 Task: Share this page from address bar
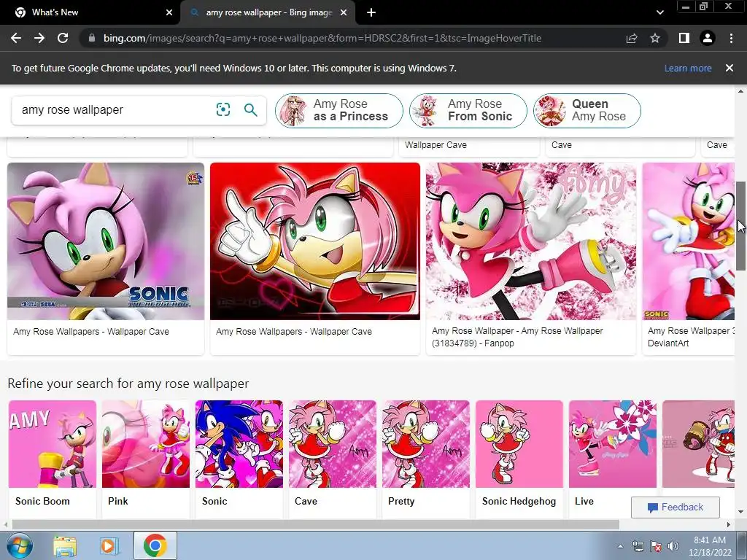tap(632, 38)
